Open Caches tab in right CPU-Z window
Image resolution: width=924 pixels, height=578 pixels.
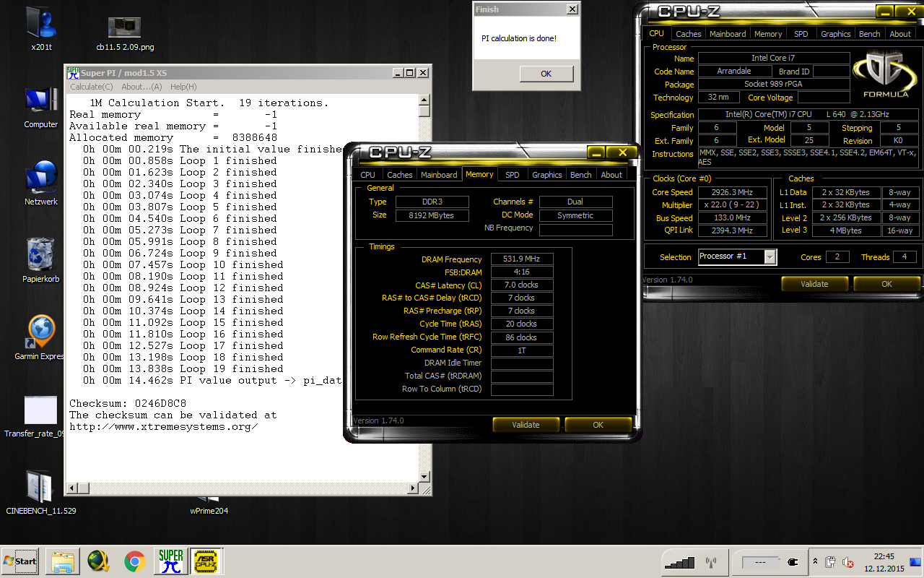(688, 34)
